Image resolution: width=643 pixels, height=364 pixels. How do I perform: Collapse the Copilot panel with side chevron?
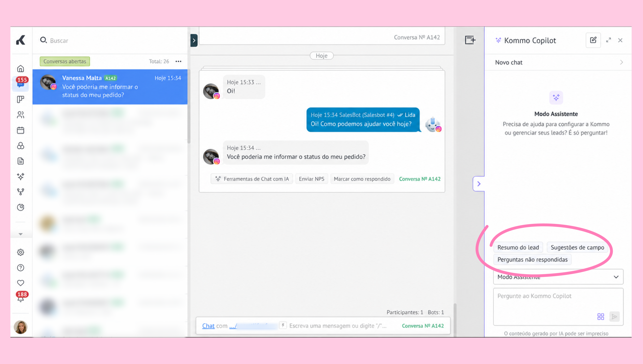point(479,184)
